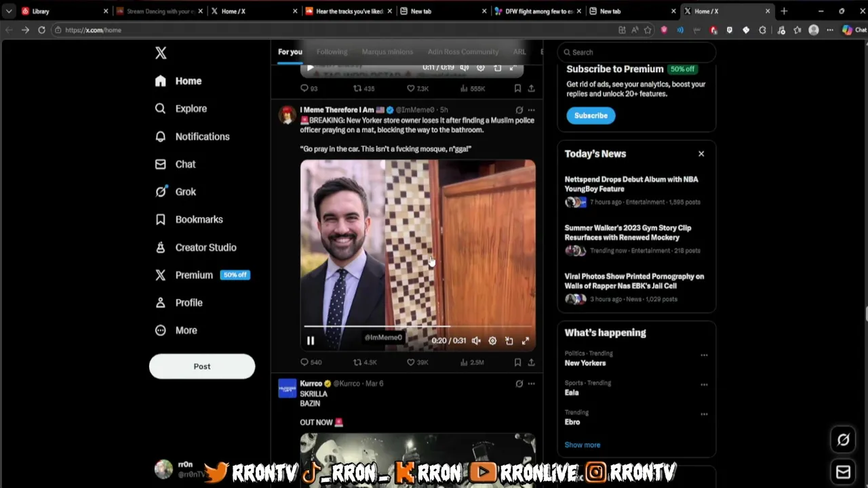868x488 pixels.
Task: Open more options on ImMeme0 post
Action: point(531,110)
